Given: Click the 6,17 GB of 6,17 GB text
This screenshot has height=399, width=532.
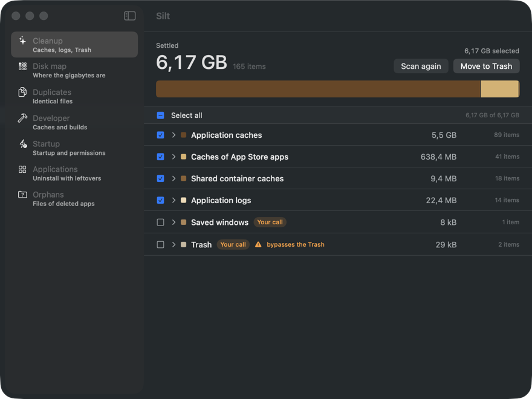Looking at the screenshot, I should point(492,115).
